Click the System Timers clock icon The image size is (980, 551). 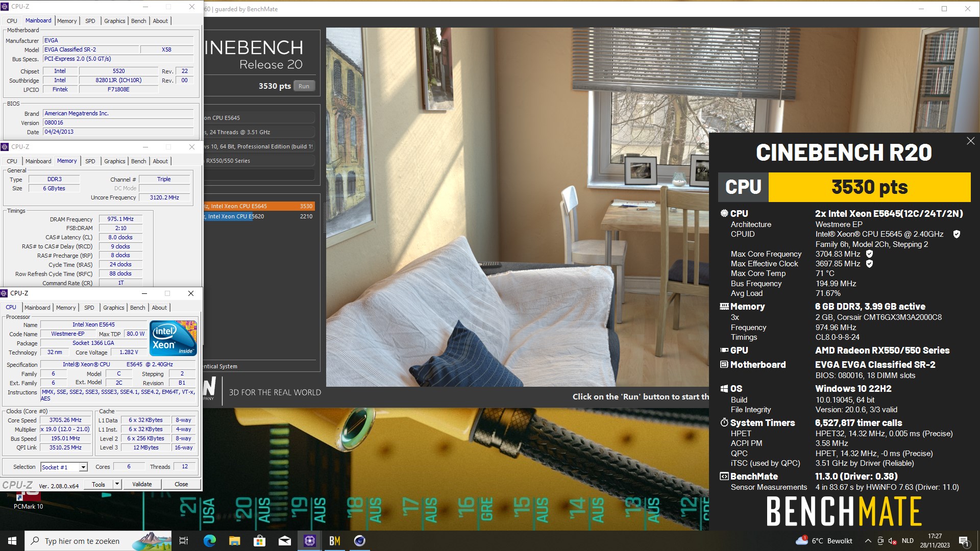724,422
